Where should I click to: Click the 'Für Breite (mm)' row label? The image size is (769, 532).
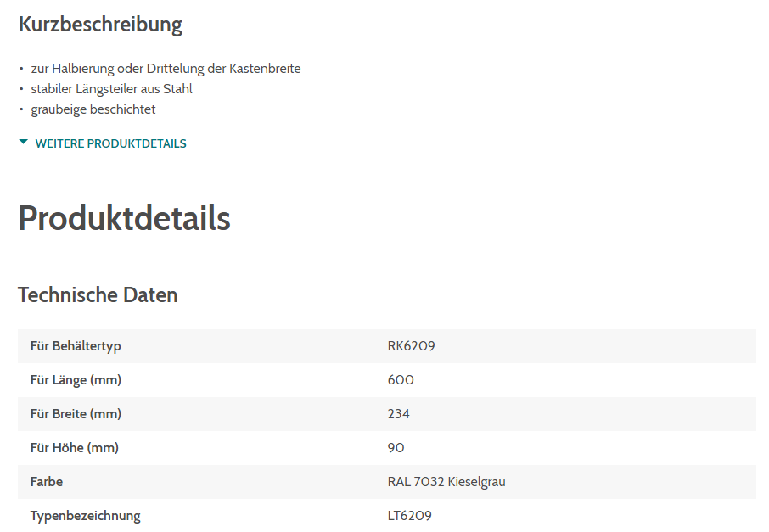[76, 414]
